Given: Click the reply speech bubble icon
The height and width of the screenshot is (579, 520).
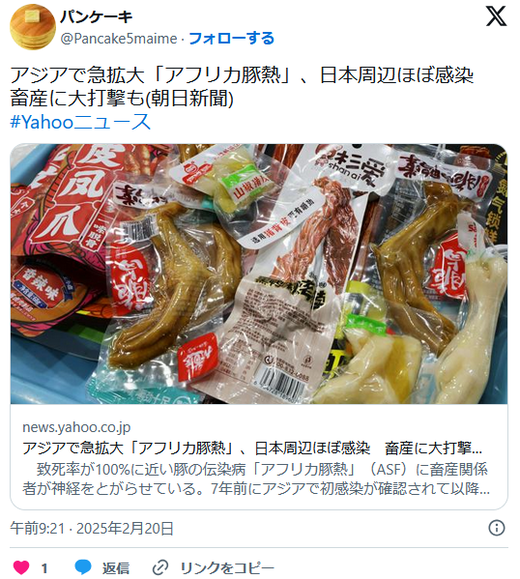Looking at the screenshot, I should (83, 567).
